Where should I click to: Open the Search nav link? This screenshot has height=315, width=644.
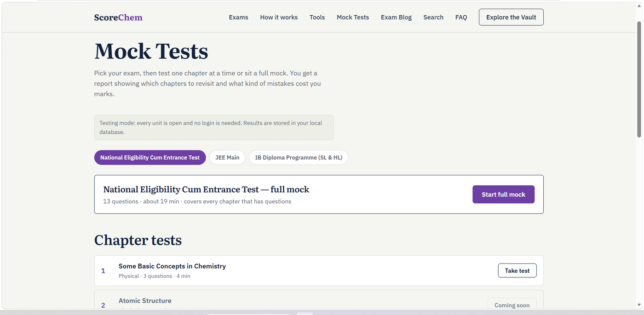pyautogui.click(x=433, y=17)
